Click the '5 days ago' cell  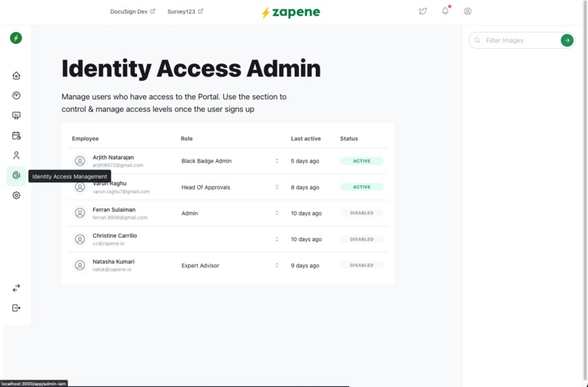(x=305, y=161)
